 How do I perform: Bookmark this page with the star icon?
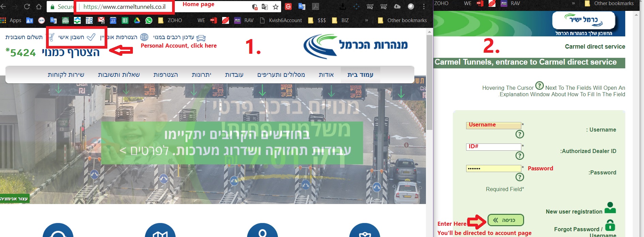tap(276, 7)
